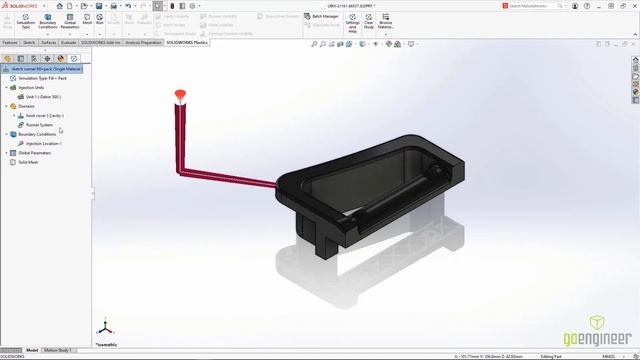Select the SOLIDWORKS Plastics tab

(187, 42)
